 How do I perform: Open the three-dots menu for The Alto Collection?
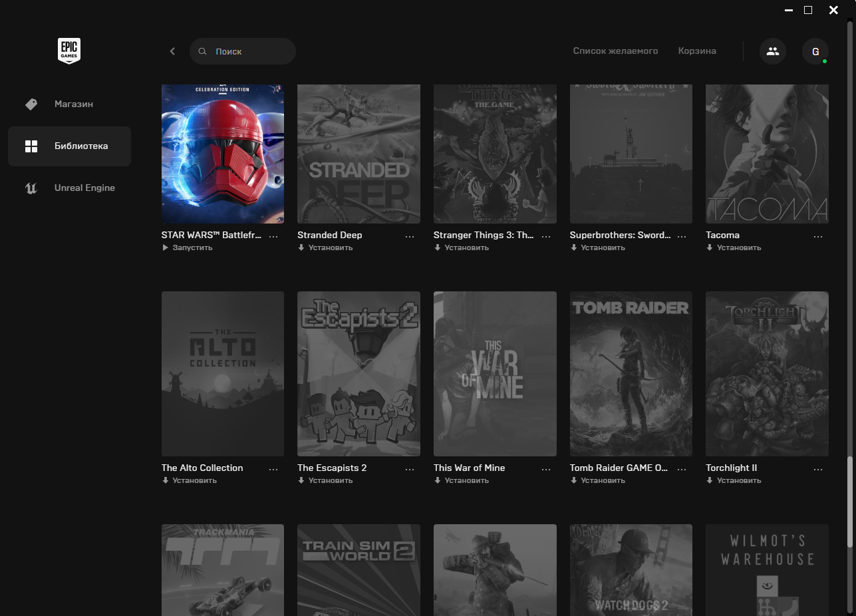pos(273,469)
